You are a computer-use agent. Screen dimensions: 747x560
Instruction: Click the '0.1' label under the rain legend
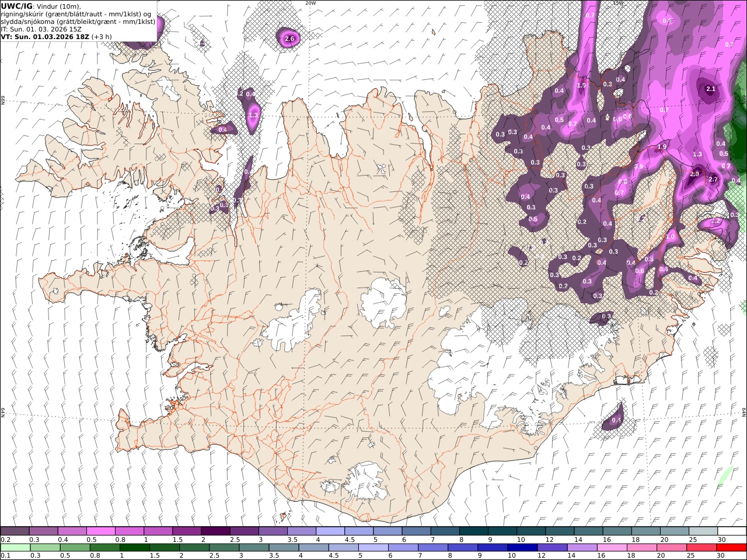5,555
